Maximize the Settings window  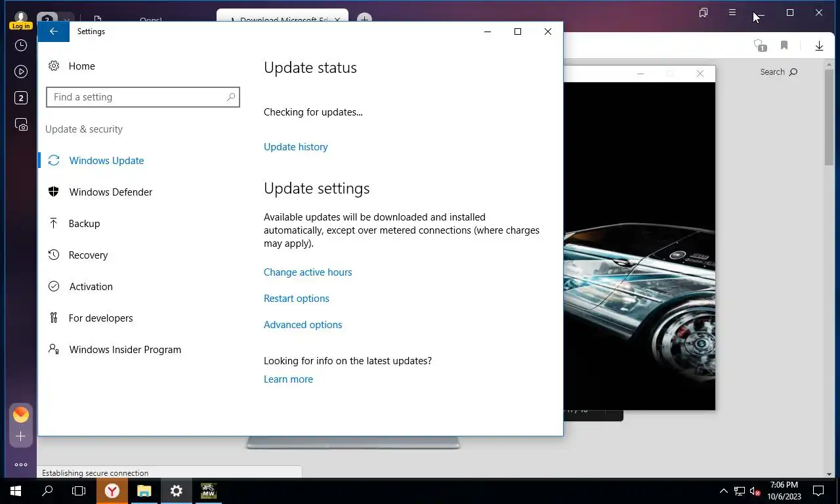(x=518, y=31)
